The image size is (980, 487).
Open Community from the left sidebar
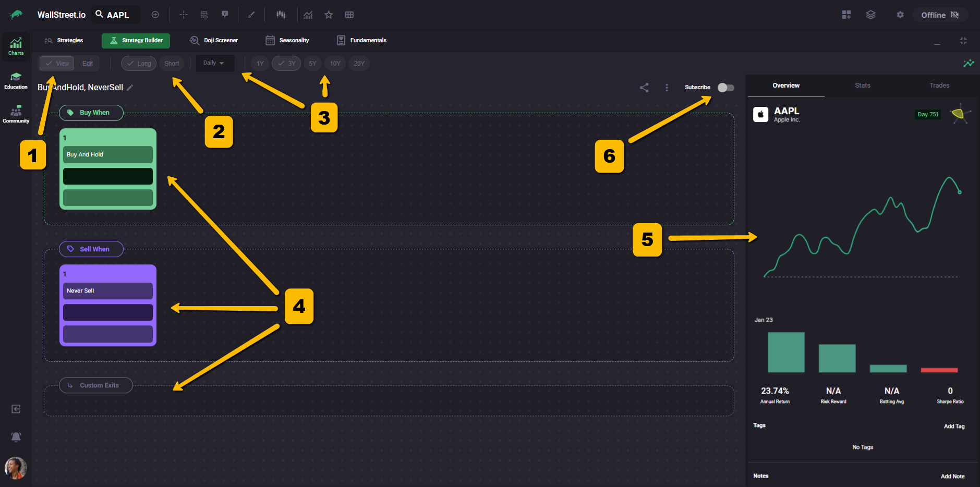[16, 114]
